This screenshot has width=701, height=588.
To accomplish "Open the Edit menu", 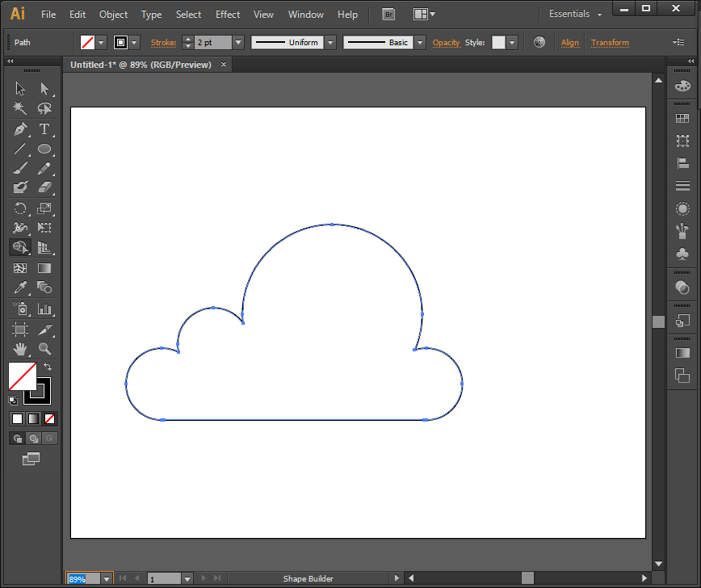I will tap(78, 15).
